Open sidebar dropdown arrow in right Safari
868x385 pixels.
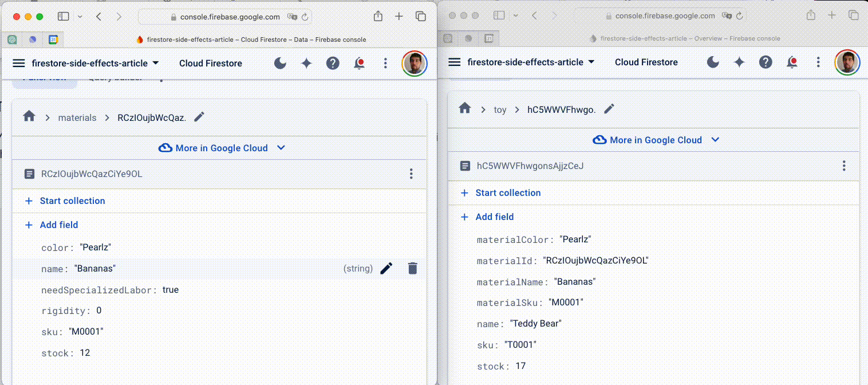point(515,15)
